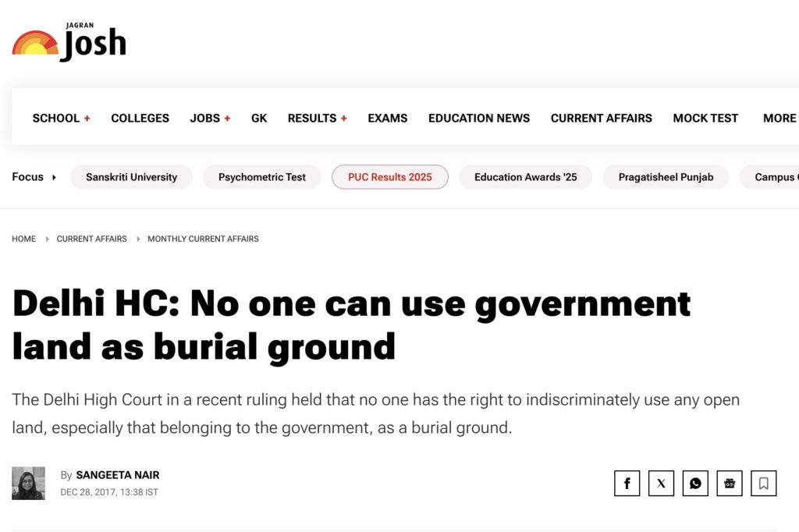Open the Psychometric Test focus tag
Viewport: 799px width, 532px height.
coord(262,177)
